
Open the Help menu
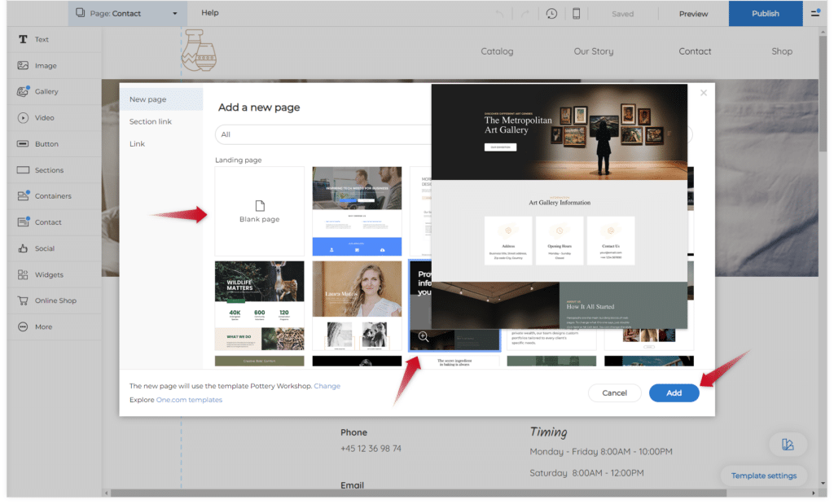pyautogui.click(x=210, y=13)
